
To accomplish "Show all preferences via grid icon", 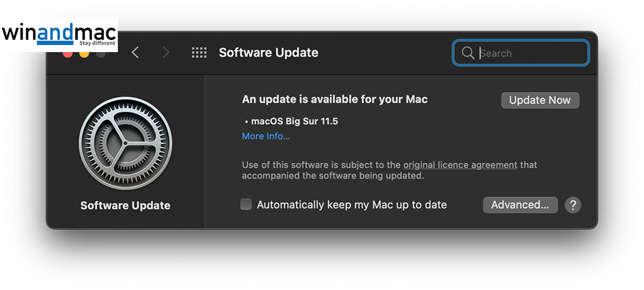I will click(x=199, y=53).
